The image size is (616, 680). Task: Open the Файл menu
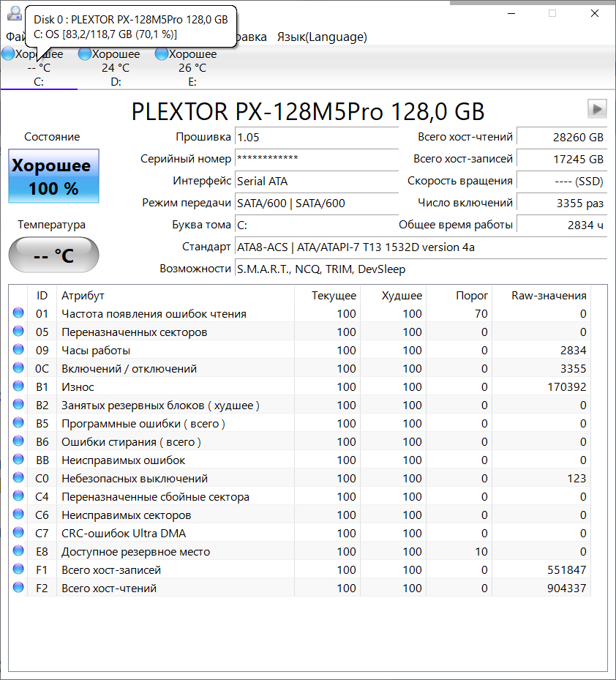[x=15, y=37]
